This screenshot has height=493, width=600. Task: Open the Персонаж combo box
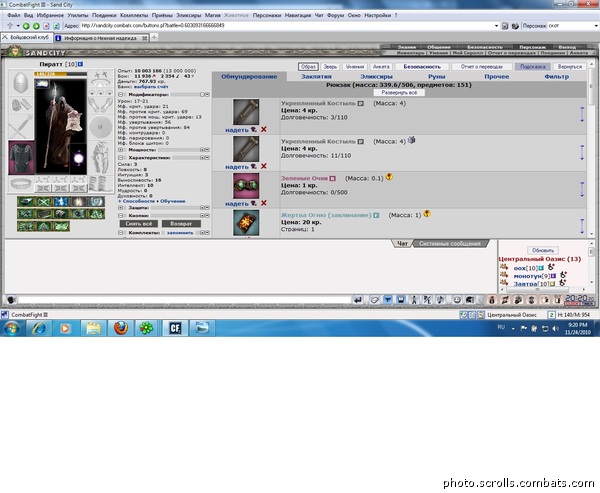573,26
